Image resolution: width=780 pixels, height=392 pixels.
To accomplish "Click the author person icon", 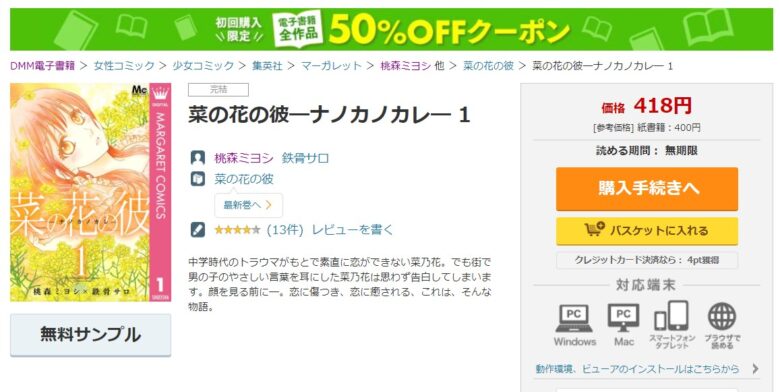I will (197, 158).
